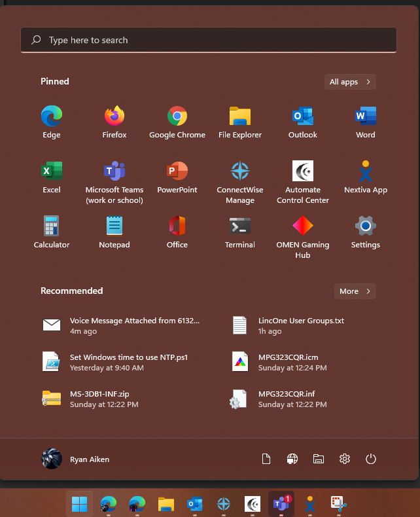Open ConnectWise Manage pinned app
420x517 pixels.
(240, 183)
